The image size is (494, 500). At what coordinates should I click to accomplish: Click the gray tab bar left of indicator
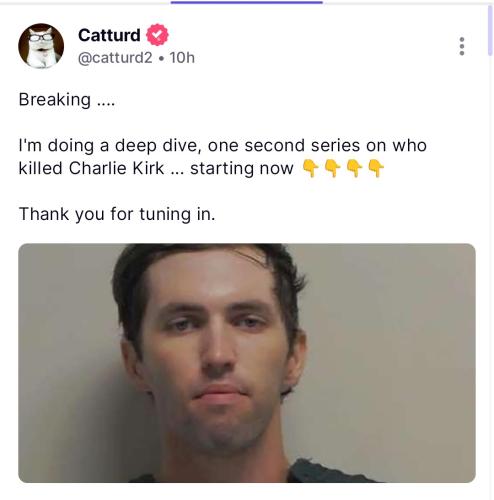(x=85, y=3)
